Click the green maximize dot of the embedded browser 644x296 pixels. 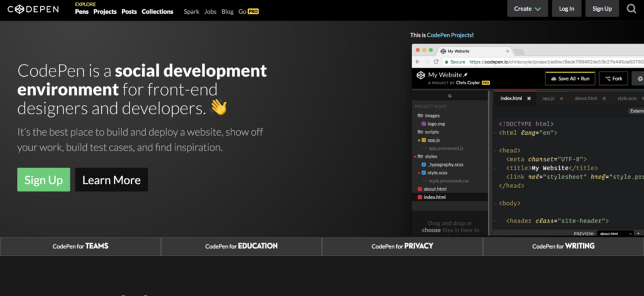click(x=430, y=50)
